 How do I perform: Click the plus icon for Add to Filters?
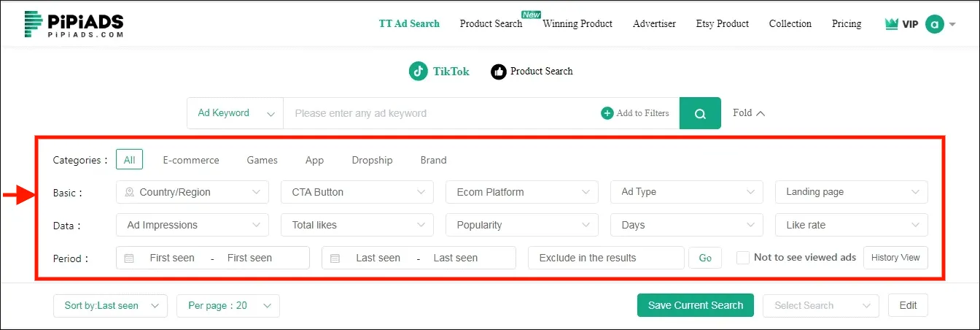[607, 113]
